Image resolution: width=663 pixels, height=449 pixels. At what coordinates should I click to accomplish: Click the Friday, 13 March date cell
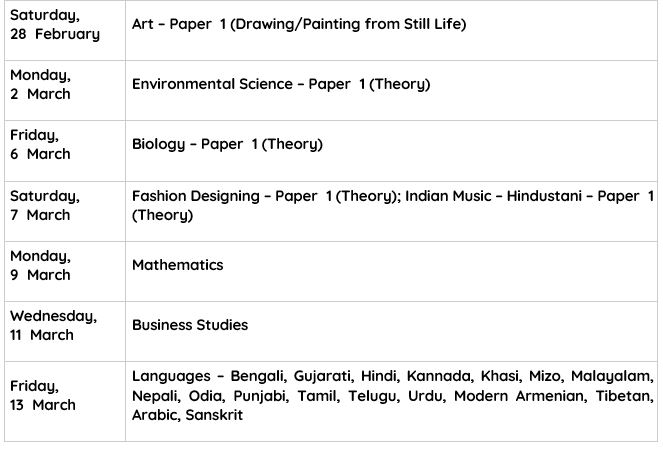43,395
